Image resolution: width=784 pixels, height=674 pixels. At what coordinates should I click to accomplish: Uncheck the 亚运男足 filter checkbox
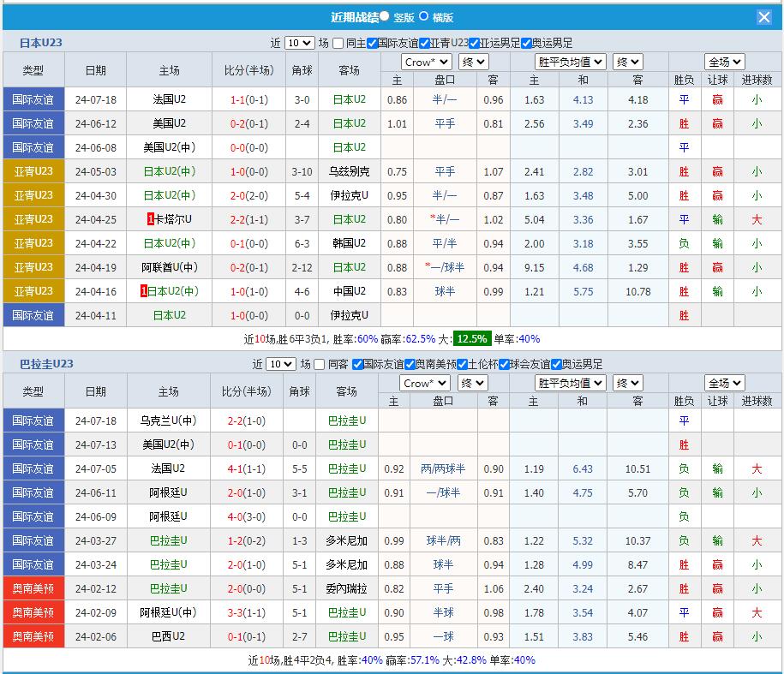click(474, 43)
